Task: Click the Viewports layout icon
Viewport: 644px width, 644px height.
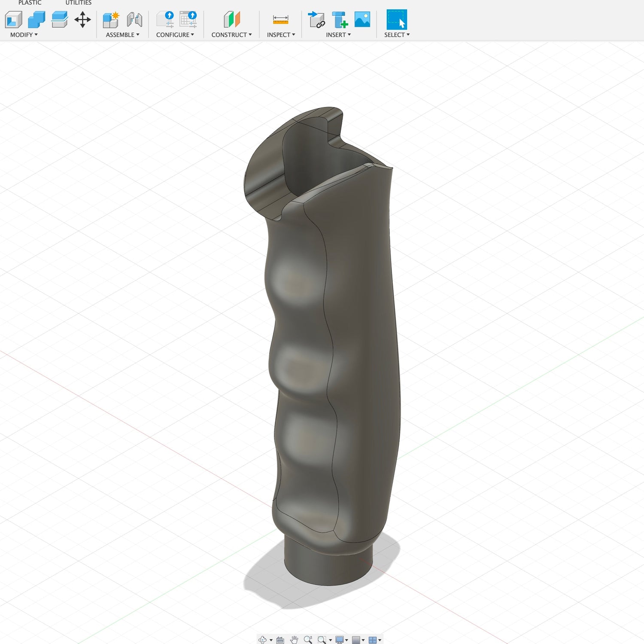Action: coord(373,640)
